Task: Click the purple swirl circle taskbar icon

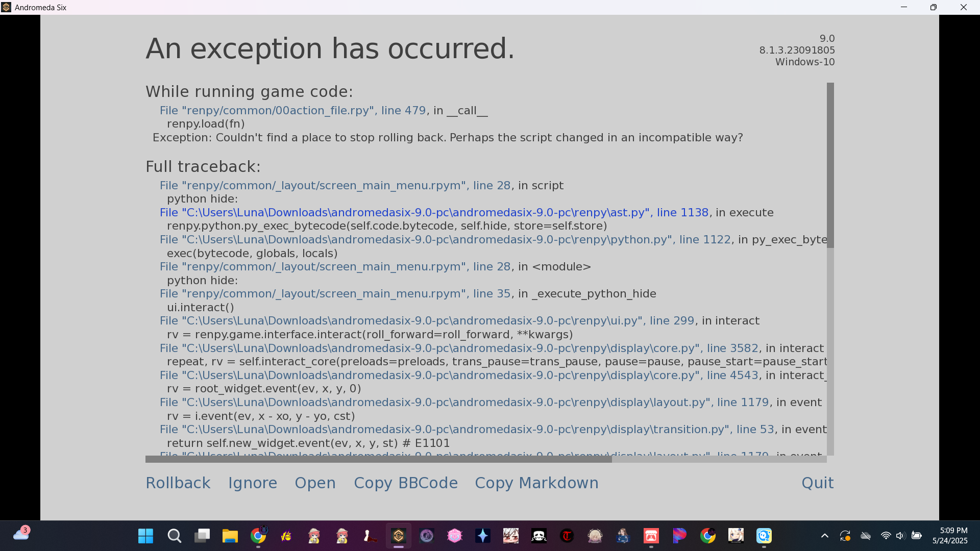Action: 427,536
